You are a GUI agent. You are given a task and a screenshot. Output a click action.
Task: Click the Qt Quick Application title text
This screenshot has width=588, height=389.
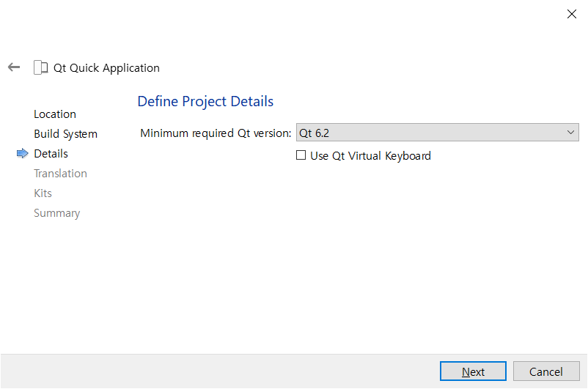pyautogui.click(x=106, y=68)
